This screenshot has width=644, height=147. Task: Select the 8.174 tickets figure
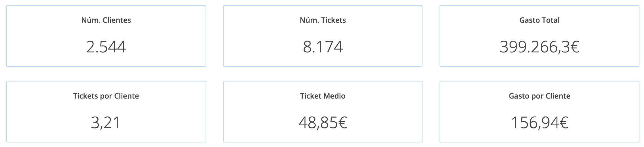click(x=323, y=47)
